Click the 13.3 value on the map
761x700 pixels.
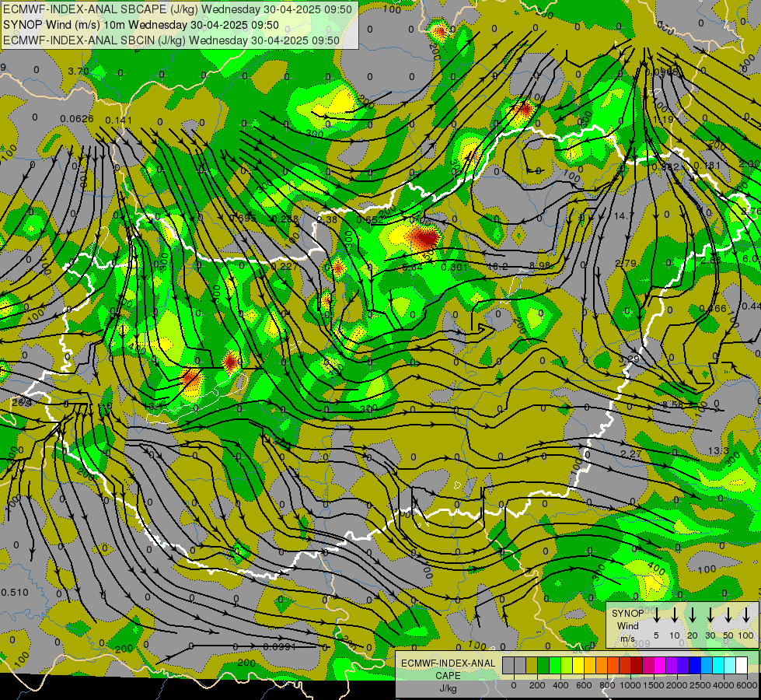[x=718, y=451]
